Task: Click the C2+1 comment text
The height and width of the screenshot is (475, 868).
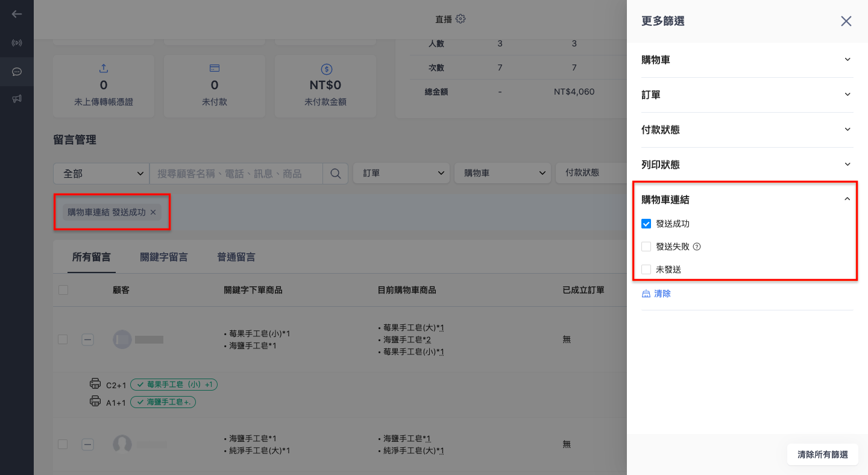Action: pos(116,385)
